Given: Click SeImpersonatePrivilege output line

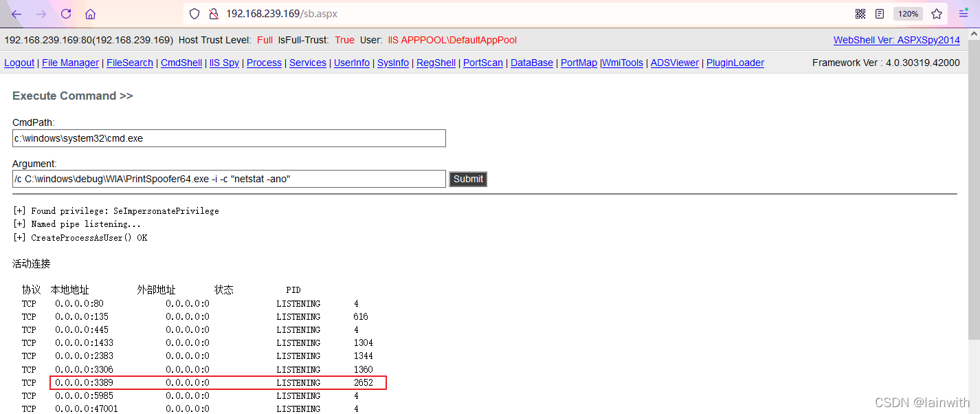Looking at the screenshot, I should coord(116,211).
